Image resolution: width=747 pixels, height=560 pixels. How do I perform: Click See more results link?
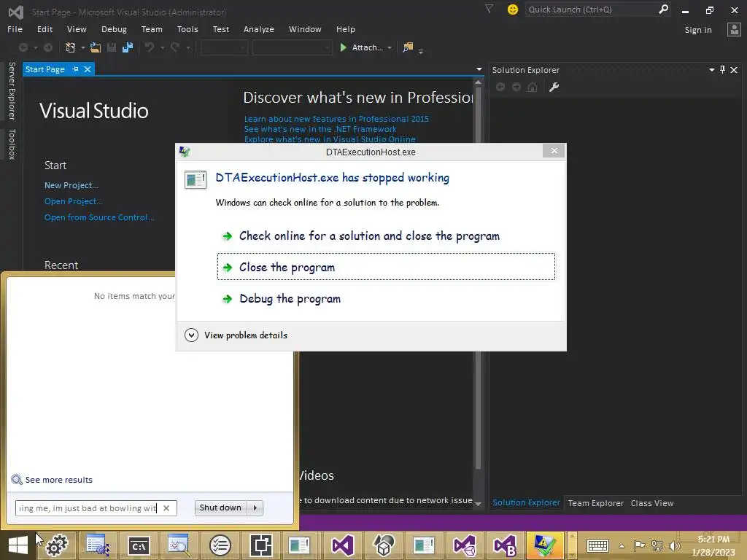click(58, 480)
